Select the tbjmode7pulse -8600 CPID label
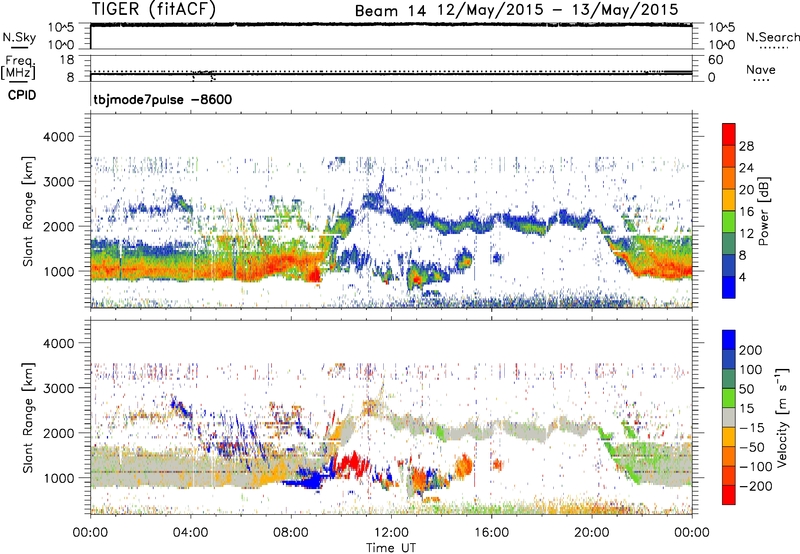800x554 pixels. (x=162, y=99)
